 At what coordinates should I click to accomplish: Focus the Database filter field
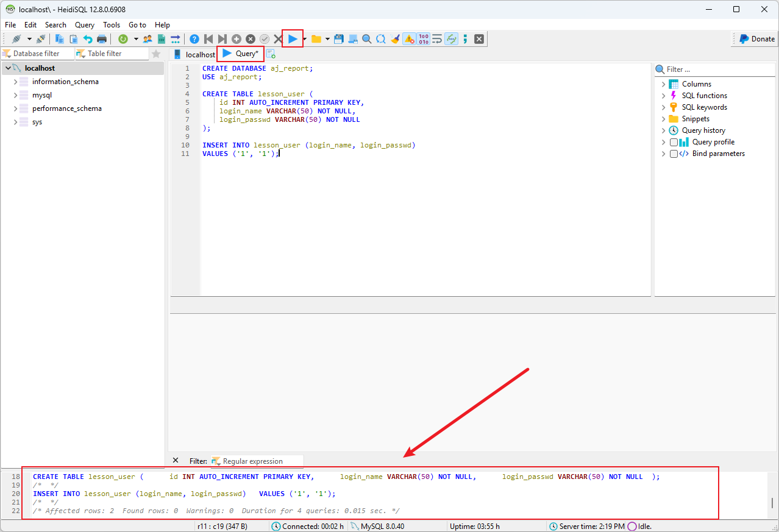pyautogui.click(x=37, y=54)
